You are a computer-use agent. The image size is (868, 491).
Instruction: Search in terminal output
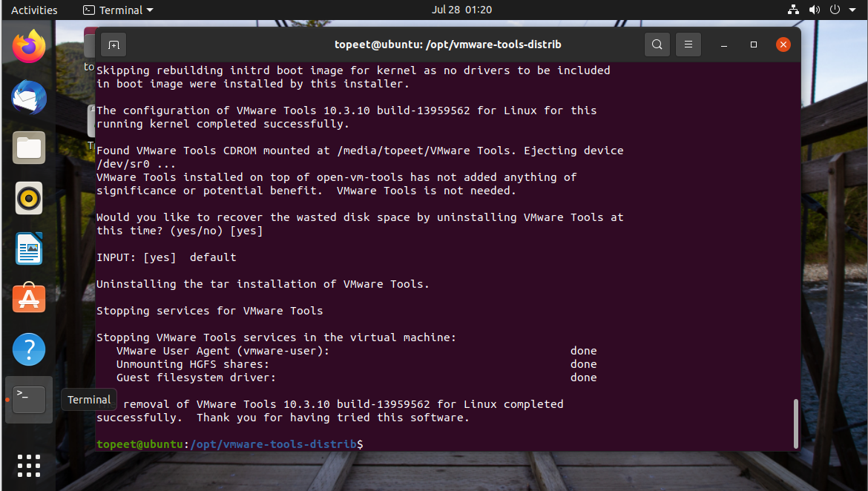tap(657, 45)
